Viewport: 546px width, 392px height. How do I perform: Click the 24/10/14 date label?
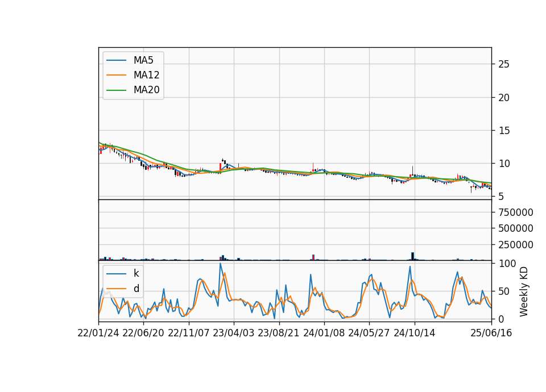click(415, 333)
